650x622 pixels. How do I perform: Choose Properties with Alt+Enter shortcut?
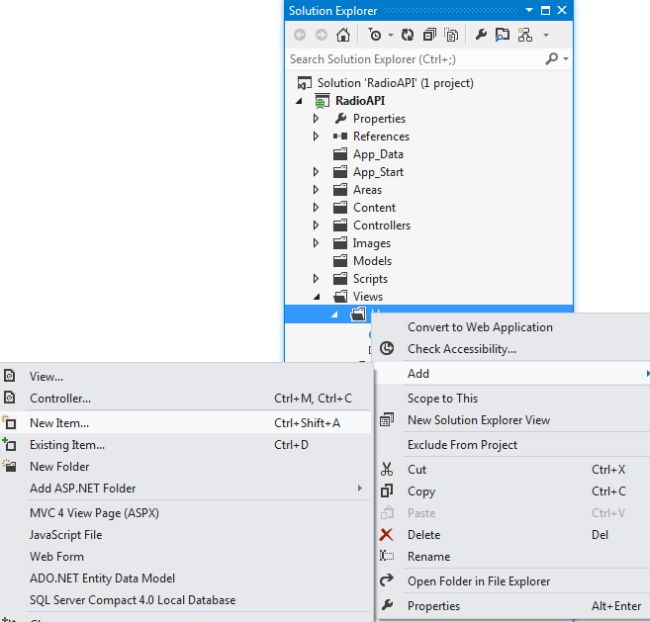(x=512, y=606)
